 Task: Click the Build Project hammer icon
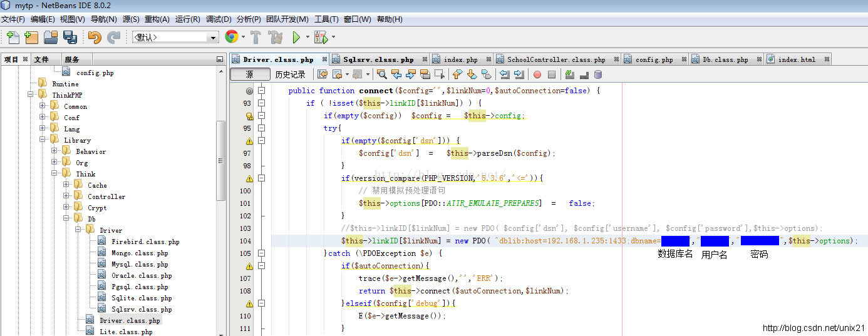[256, 38]
